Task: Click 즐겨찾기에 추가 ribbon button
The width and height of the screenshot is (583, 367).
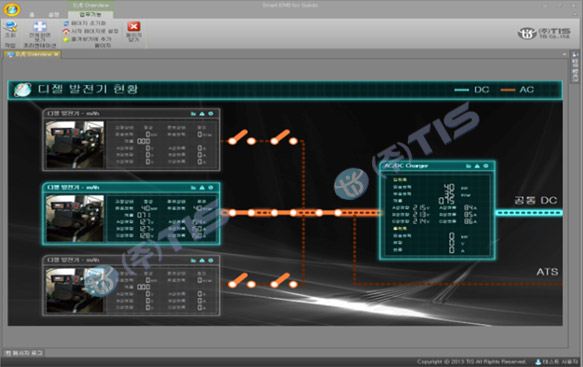Action: (x=87, y=39)
